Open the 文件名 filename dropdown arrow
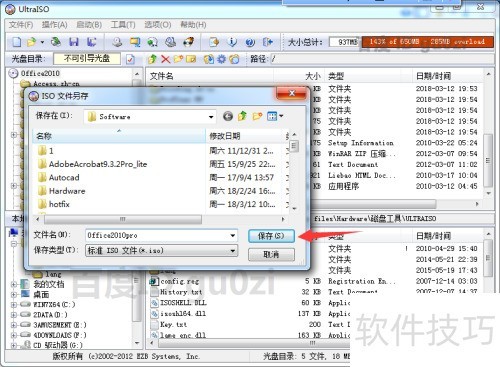 [x=233, y=236]
